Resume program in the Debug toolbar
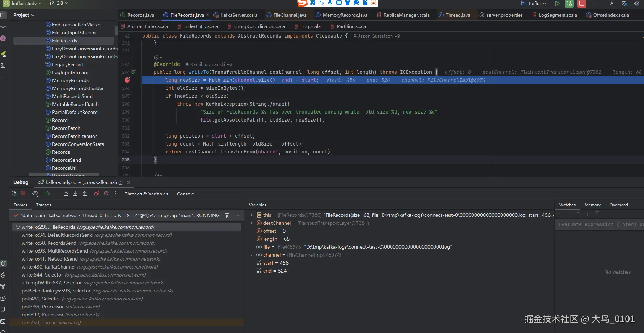644x333 pixels. click(47, 194)
